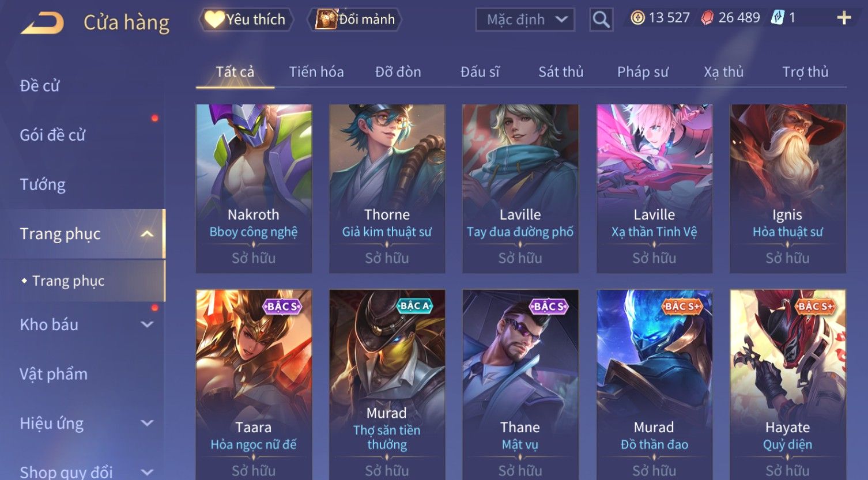Select Hayate Quỷ diện skin card
868x480 pixels.
787,384
